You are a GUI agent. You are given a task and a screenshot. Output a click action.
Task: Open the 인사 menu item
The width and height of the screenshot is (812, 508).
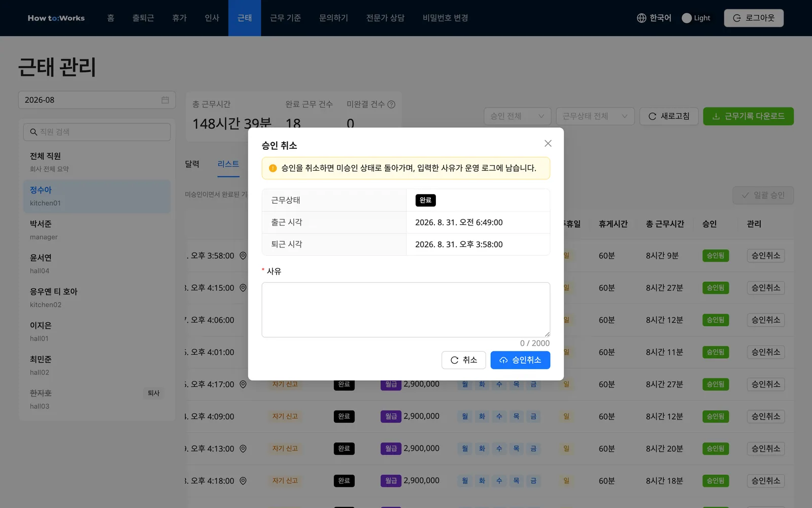[x=212, y=18]
